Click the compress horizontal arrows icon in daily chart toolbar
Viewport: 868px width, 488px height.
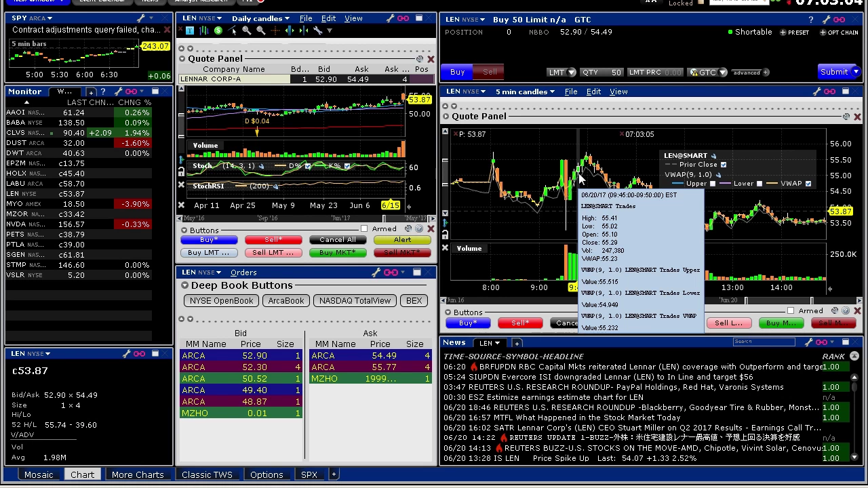click(x=304, y=30)
